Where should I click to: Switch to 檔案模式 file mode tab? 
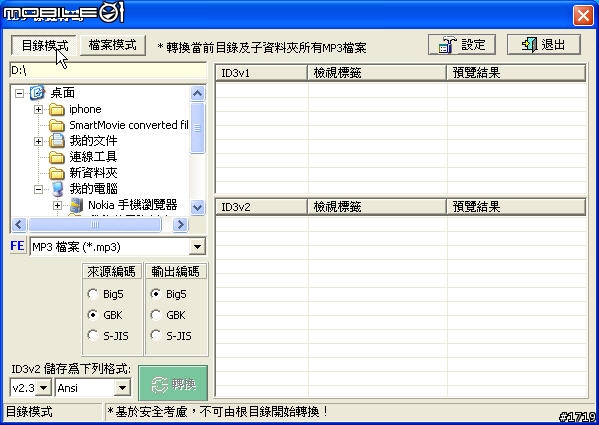click(x=113, y=45)
